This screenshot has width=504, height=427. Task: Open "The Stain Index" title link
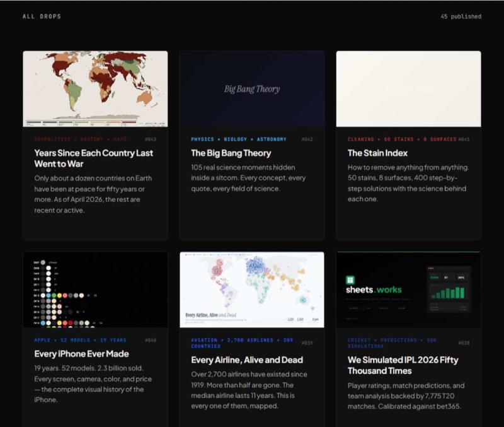[x=377, y=153]
